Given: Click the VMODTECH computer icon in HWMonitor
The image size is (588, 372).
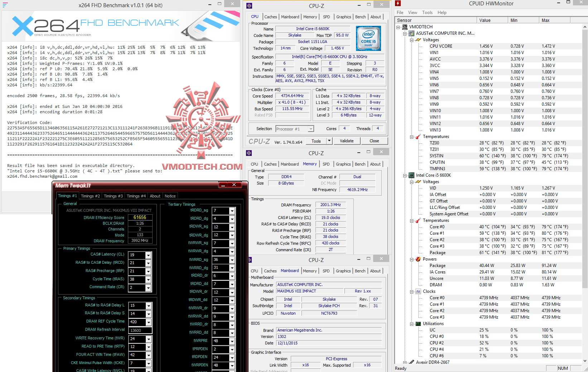Looking at the screenshot, I should click(405, 27).
